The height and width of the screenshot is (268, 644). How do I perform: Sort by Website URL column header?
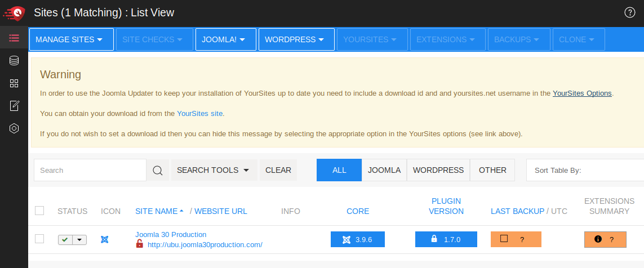(x=221, y=211)
